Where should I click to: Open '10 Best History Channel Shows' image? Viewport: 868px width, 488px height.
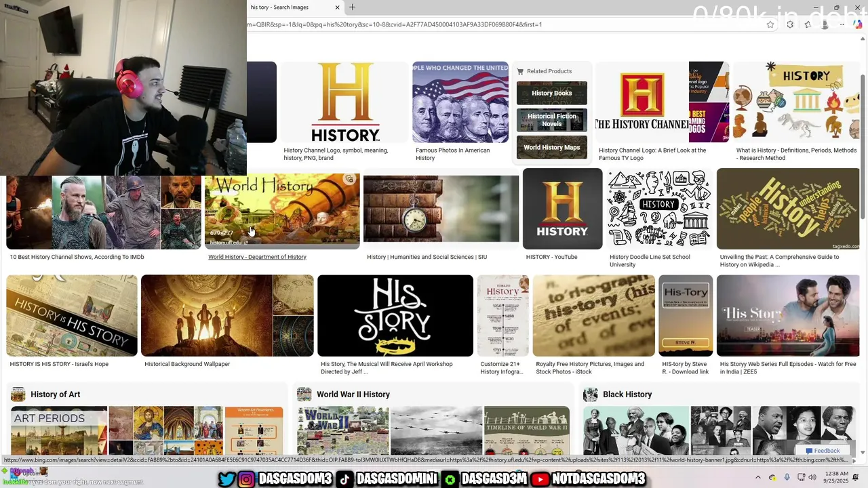(x=104, y=212)
